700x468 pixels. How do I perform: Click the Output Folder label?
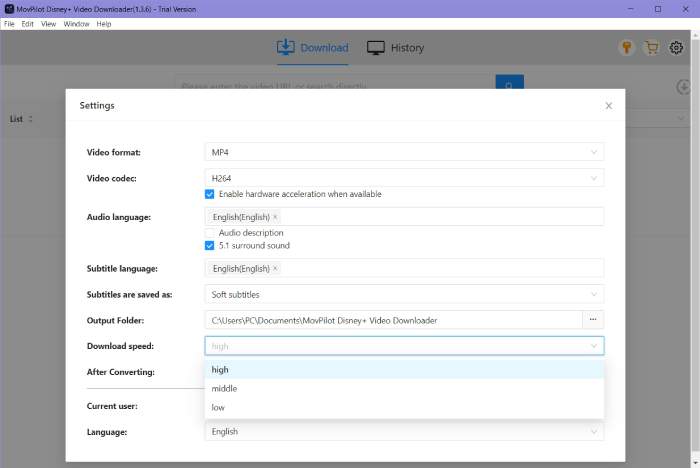click(x=115, y=320)
